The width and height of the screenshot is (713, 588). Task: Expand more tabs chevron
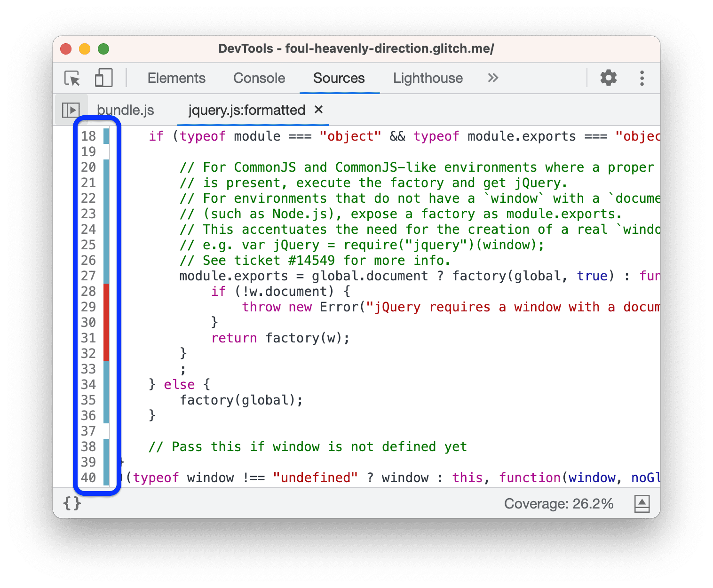click(x=492, y=78)
